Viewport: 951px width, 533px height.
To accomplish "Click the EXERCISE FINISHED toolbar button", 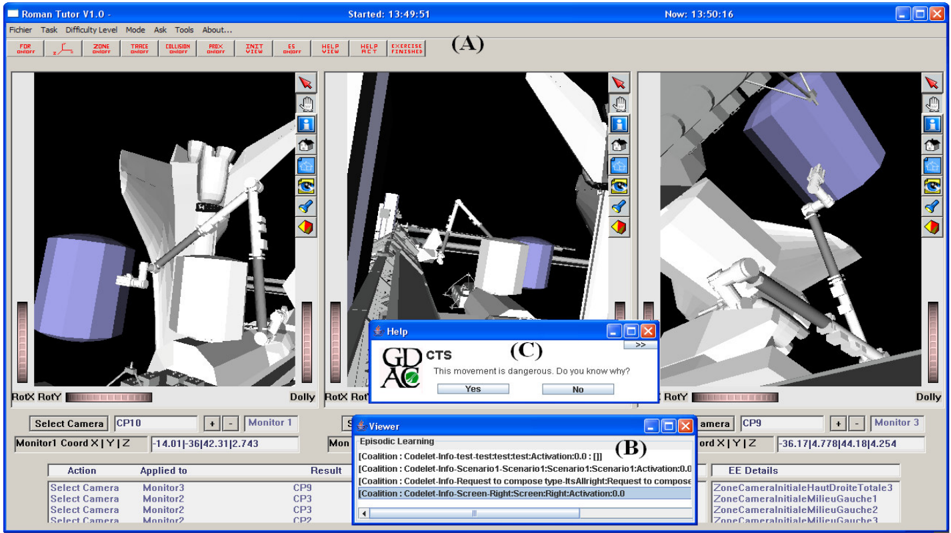I will [x=407, y=49].
